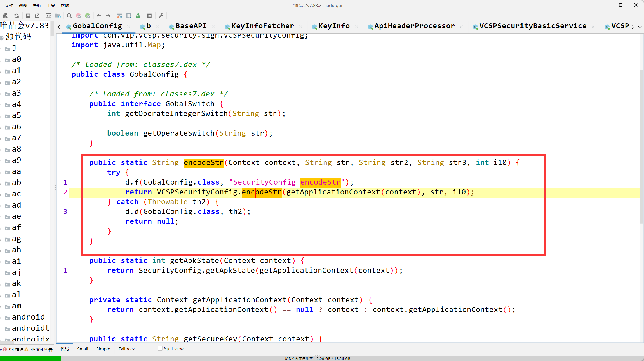
Task: Click the export project arrow icon
Action: 37,16
